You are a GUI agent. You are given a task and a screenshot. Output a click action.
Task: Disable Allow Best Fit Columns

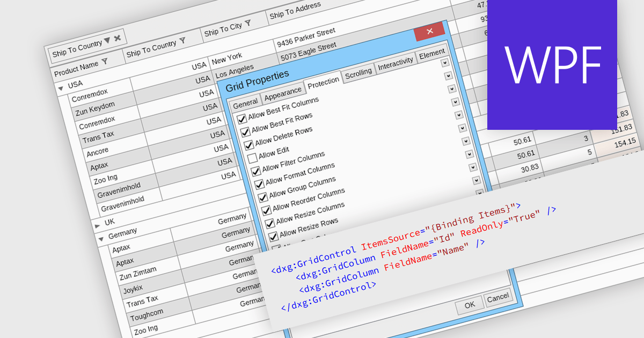pos(243,117)
